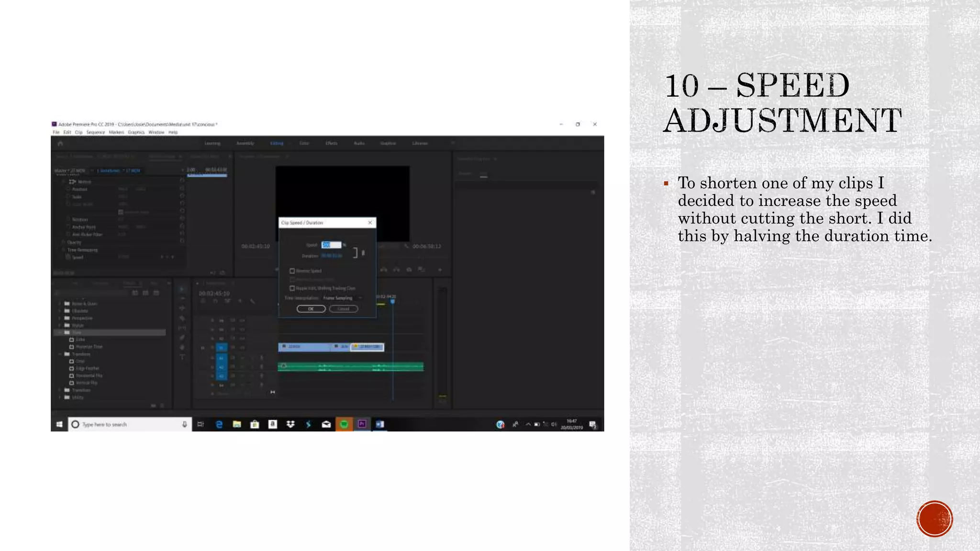Toggle the Uniform Scale checkbox
This screenshot has width=980, height=551.
click(x=121, y=212)
